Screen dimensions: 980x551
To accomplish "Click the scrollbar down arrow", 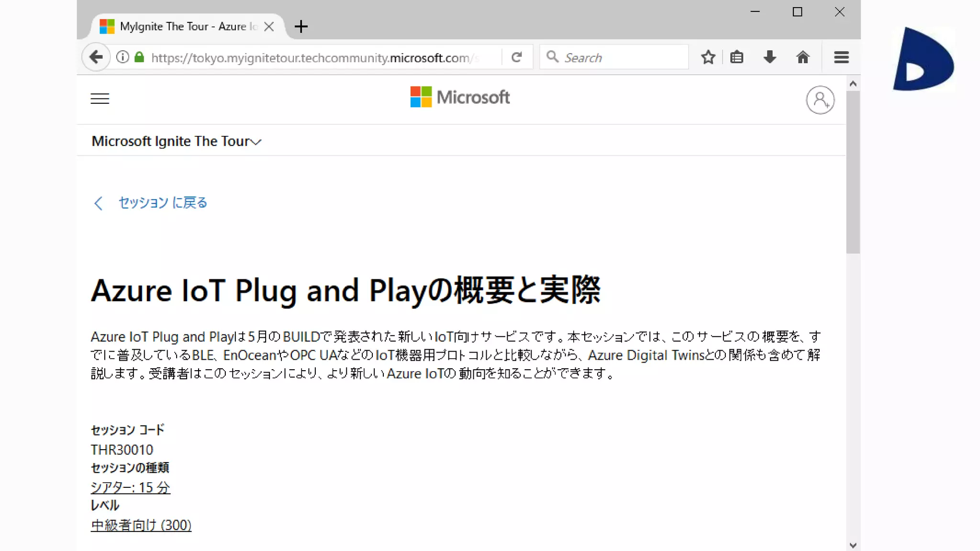I will pyautogui.click(x=853, y=545).
